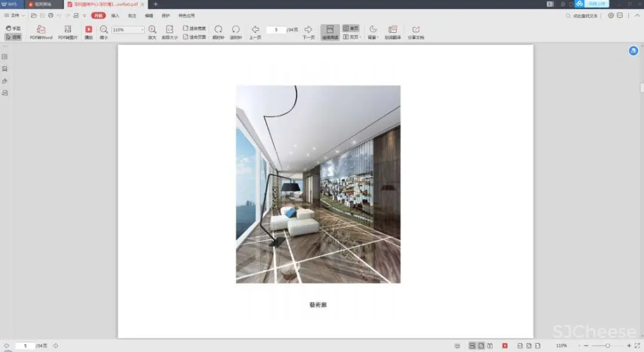This screenshot has width=644, height=352.
Task: Click the redo arrow
Action: point(68,15)
